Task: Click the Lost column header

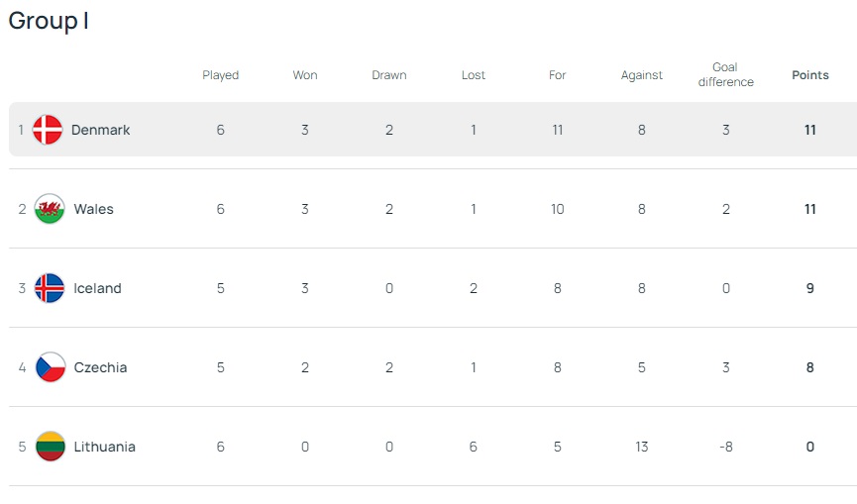Action: click(474, 75)
